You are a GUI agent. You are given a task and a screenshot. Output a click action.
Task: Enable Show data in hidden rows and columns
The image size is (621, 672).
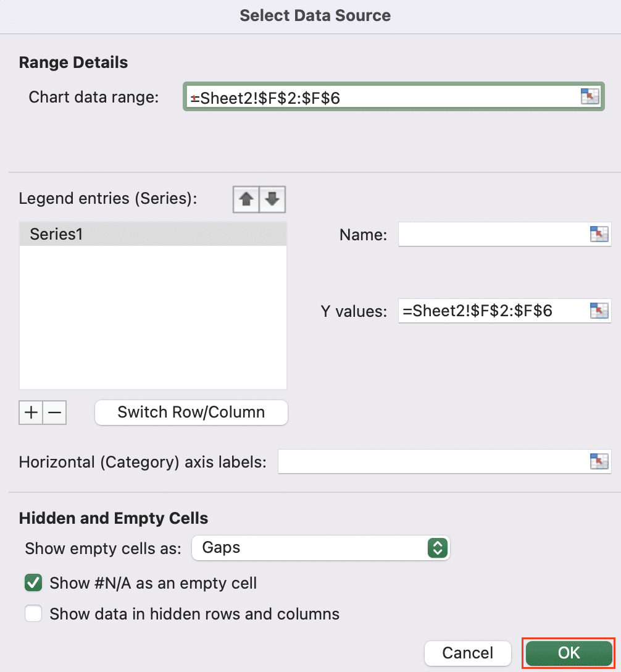tap(33, 613)
